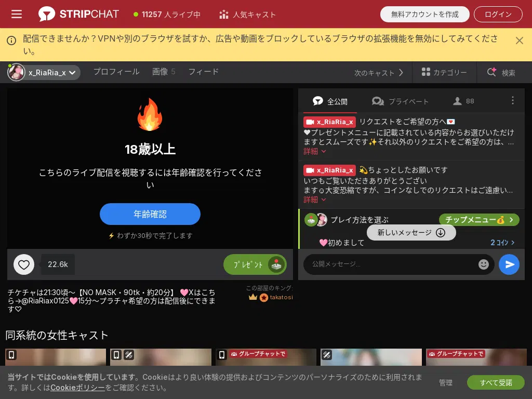Click 管理 in cookie banner
Image resolution: width=532 pixels, height=399 pixels.
(445, 383)
